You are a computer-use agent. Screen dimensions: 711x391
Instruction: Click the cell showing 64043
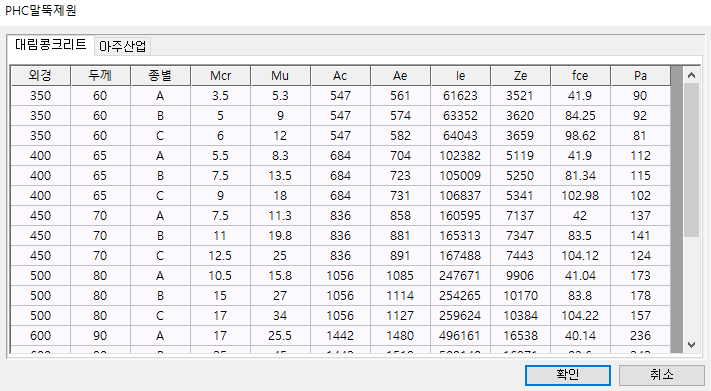(x=461, y=136)
